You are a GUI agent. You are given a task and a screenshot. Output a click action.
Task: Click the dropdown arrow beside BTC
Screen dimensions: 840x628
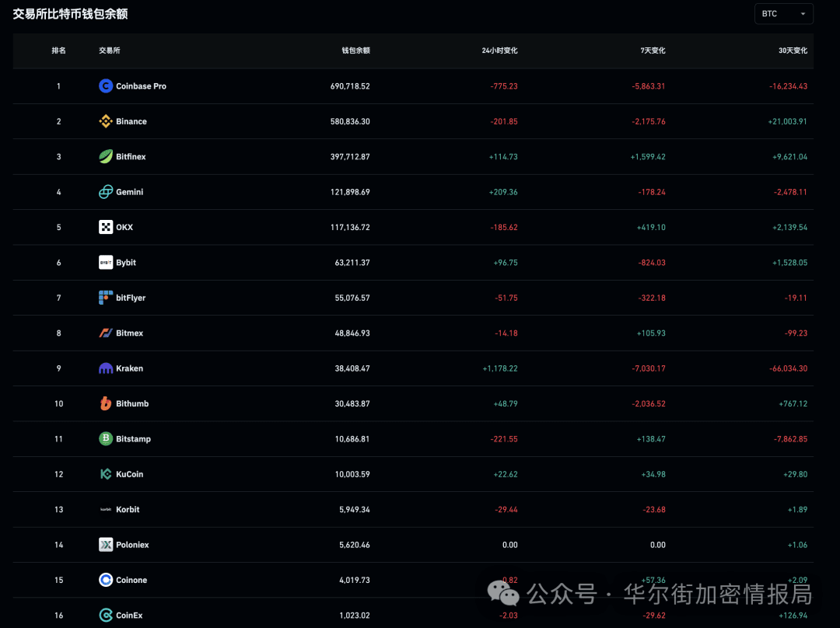coord(802,13)
